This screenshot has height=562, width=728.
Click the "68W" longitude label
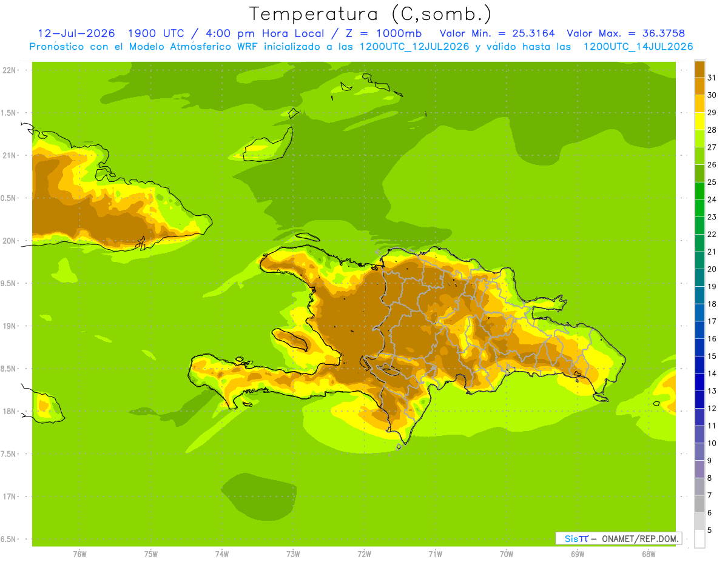(x=649, y=554)
